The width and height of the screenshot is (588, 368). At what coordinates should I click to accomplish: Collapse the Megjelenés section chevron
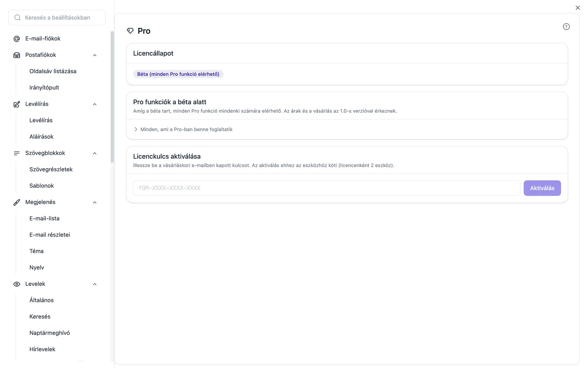95,202
